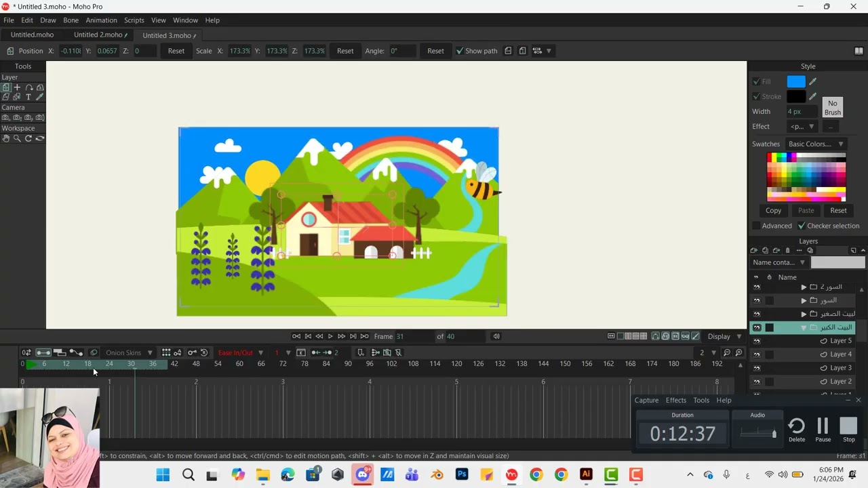
Task: Select the Orbit Workspace tool
Action: coord(40,138)
